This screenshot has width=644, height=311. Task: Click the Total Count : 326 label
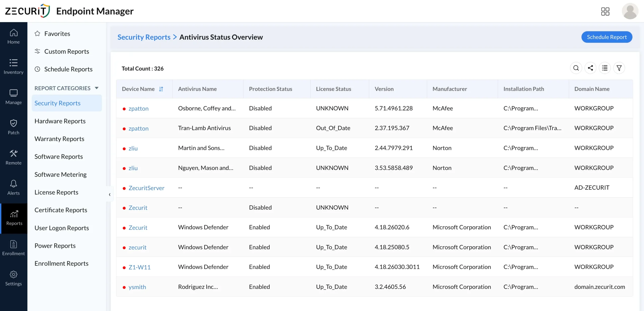[143, 68]
